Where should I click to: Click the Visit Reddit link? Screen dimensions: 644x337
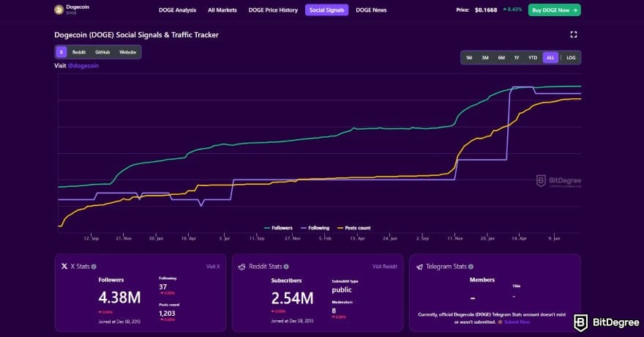coord(385,267)
